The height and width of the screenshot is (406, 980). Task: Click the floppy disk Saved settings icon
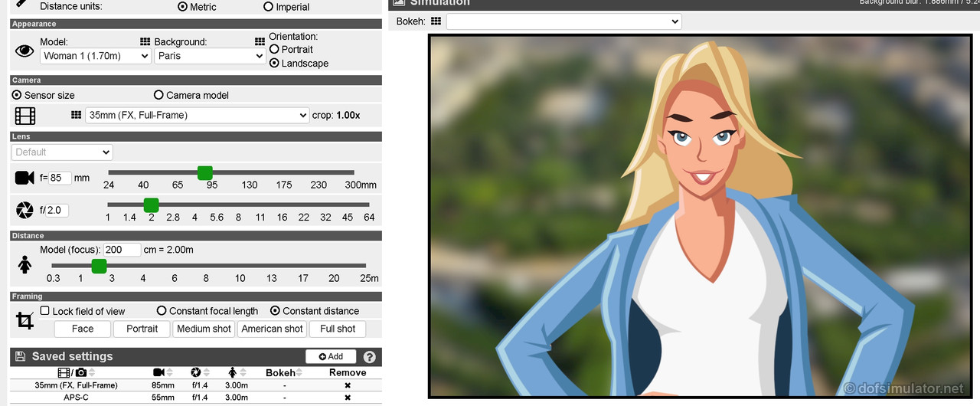pyautogui.click(x=21, y=356)
